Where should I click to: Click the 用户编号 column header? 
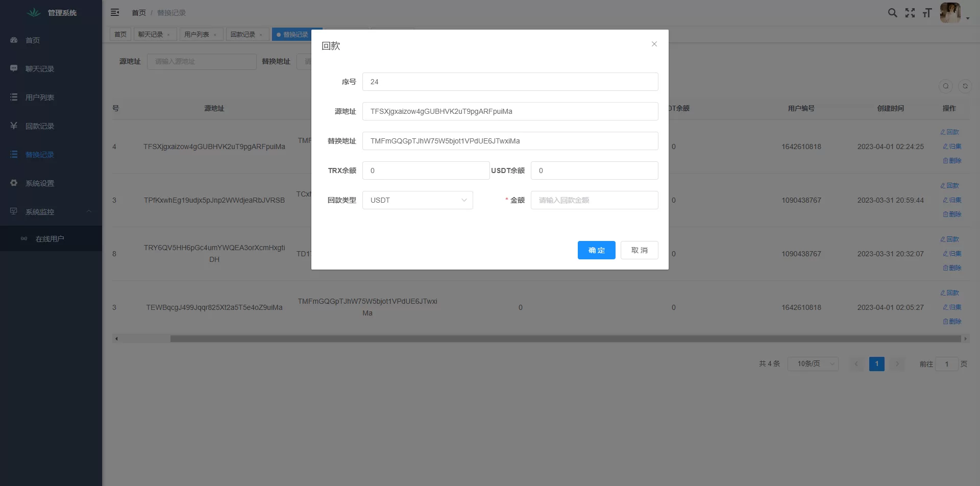(x=801, y=108)
